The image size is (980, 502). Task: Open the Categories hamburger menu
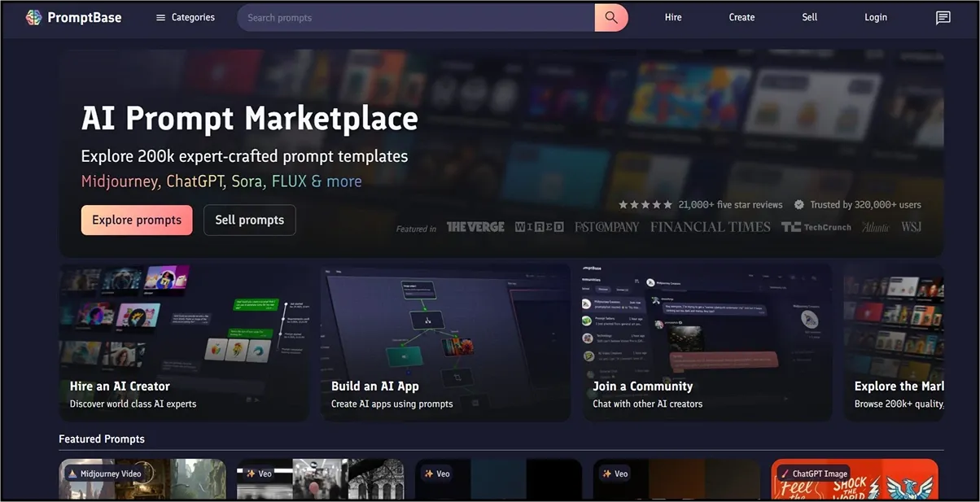pos(186,17)
